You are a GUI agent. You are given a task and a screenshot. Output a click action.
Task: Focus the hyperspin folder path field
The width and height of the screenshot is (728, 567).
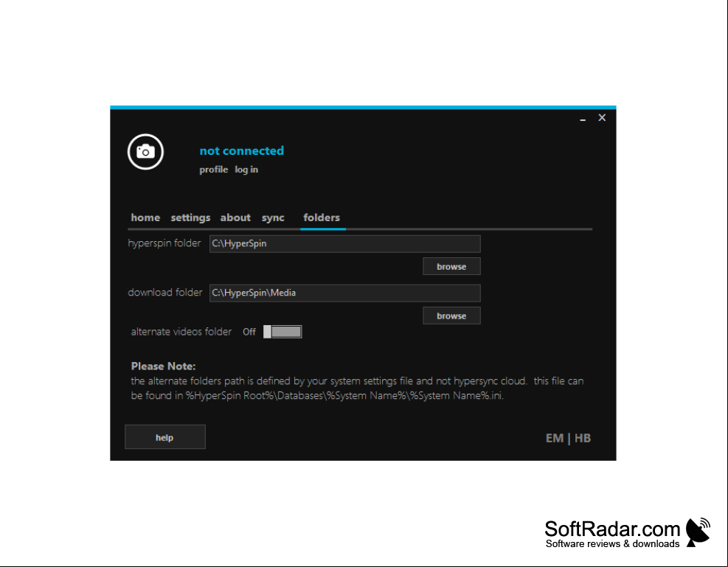(x=345, y=243)
